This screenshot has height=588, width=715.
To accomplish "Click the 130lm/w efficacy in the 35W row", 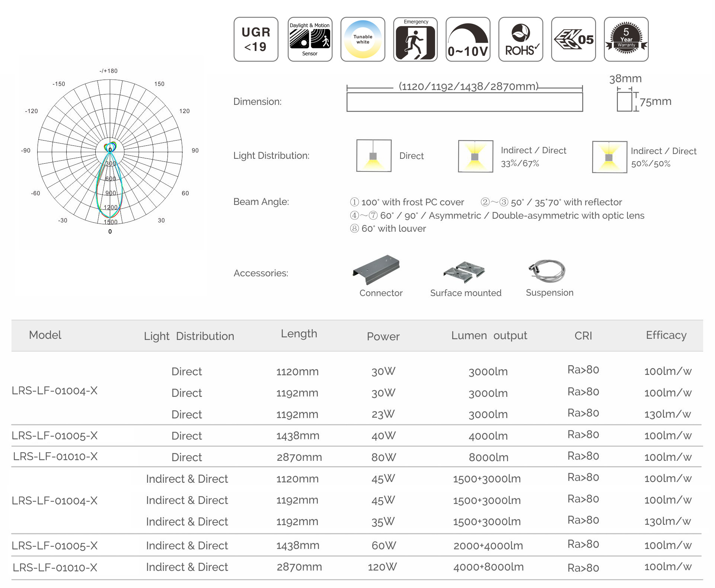I will (668, 521).
